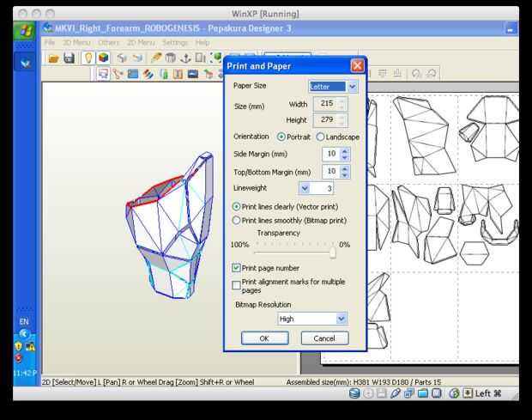Viewport: 532px width, 420px height.
Task: Choose Print lines smoothly (Bitmap print)
Action: click(236, 221)
